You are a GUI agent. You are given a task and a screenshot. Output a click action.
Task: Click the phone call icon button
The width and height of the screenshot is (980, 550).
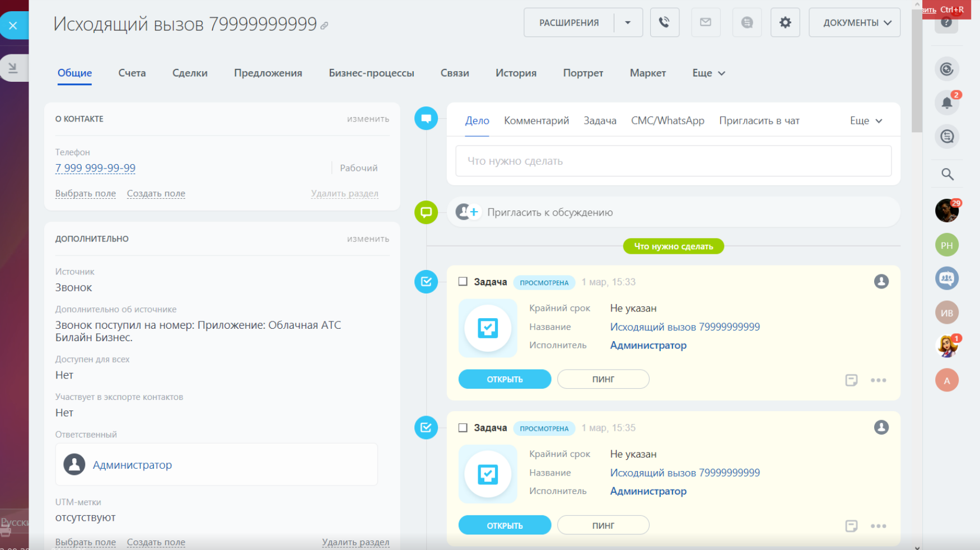(664, 22)
